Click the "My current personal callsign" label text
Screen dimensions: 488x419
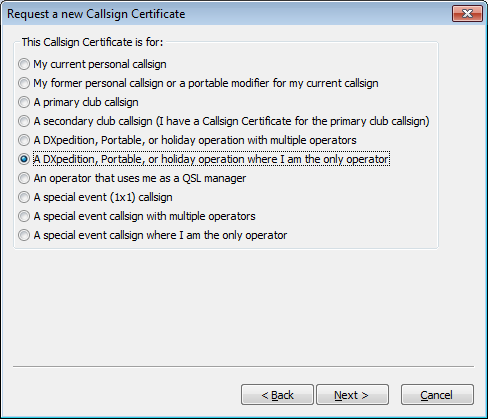[100, 64]
